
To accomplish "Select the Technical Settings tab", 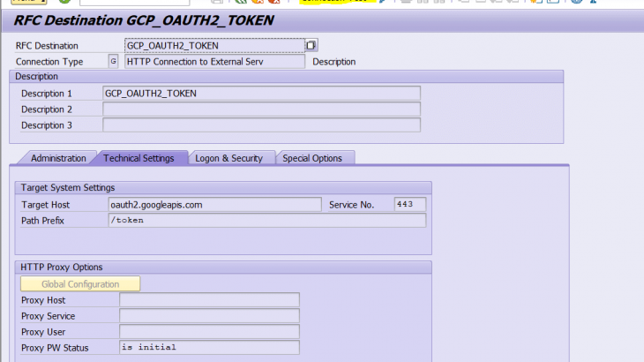I will click(x=139, y=158).
